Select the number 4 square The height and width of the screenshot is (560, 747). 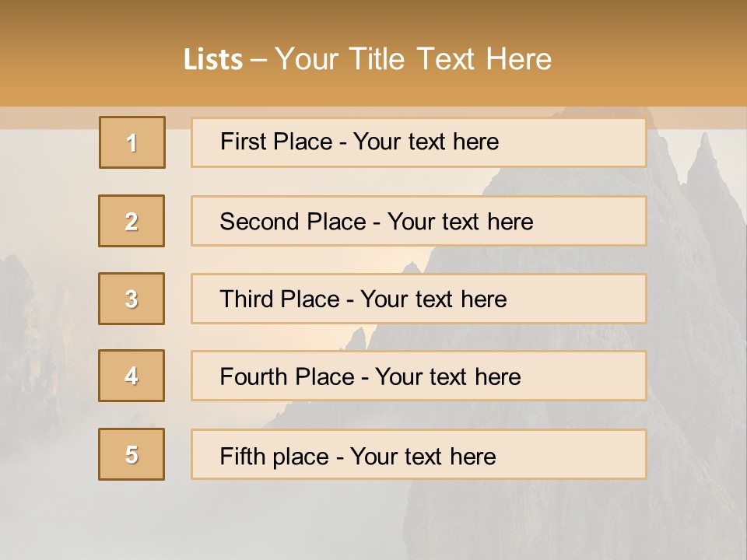coord(132,376)
